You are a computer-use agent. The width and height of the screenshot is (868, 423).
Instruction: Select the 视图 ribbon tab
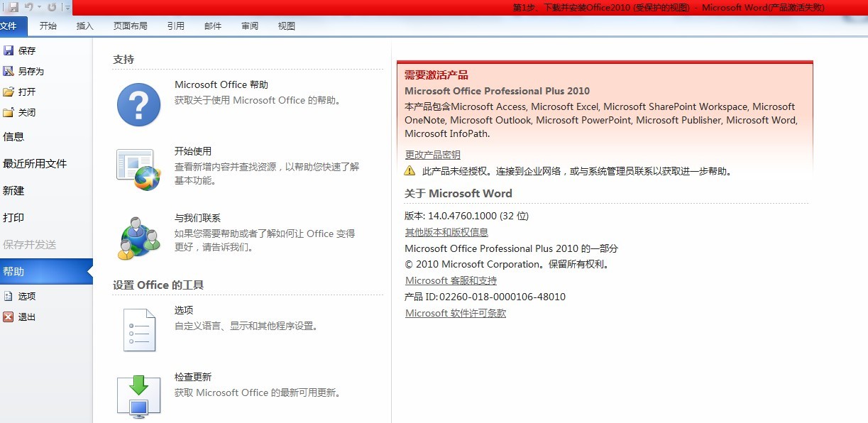(286, 26)
